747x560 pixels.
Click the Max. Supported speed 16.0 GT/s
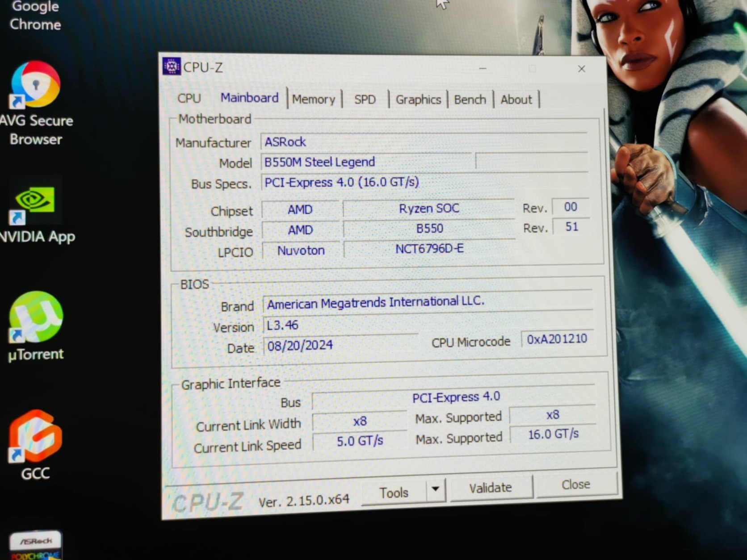pyautogui.click(x=553, y=434)
